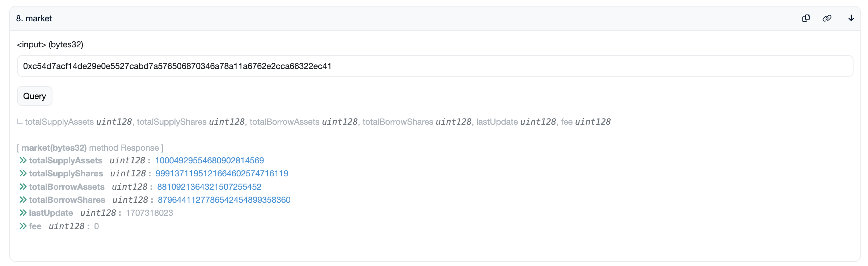
Task: Click the lastUpdate value 1707318023
Action: [149, 213]
